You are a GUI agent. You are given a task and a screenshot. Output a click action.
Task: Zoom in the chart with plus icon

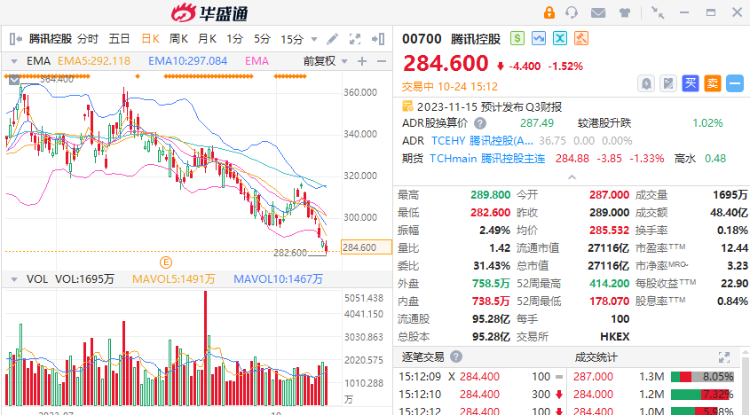[362, 61]
